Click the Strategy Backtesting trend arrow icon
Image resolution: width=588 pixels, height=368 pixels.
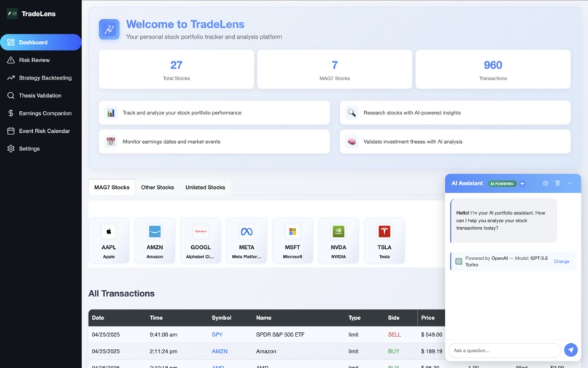click(11, 77)
